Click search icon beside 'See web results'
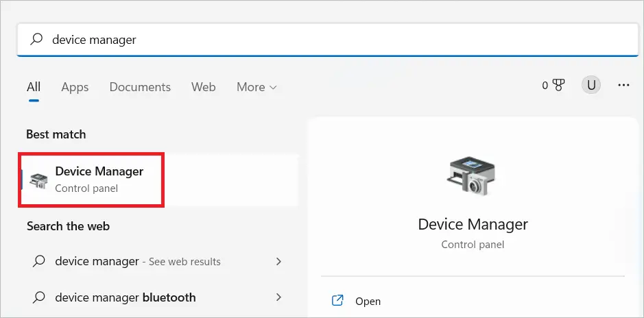The image size is (644, 318). [x=38, y=261]
